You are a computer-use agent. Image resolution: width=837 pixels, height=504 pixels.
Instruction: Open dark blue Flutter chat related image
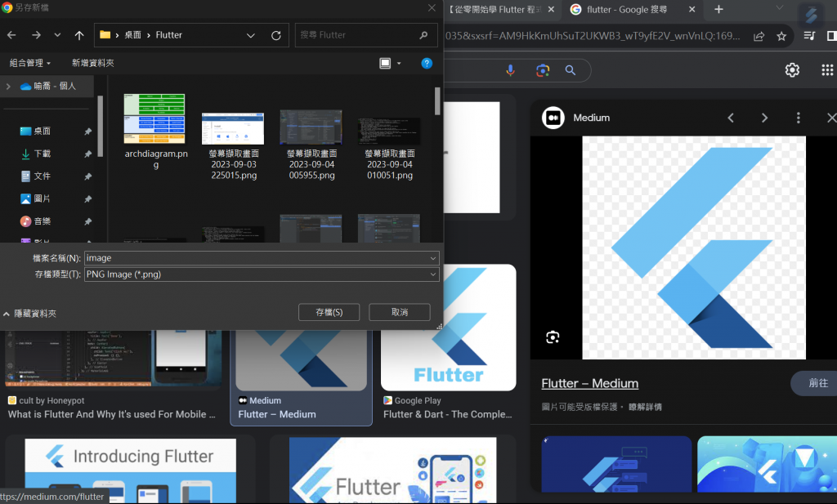tap(616, 465)
